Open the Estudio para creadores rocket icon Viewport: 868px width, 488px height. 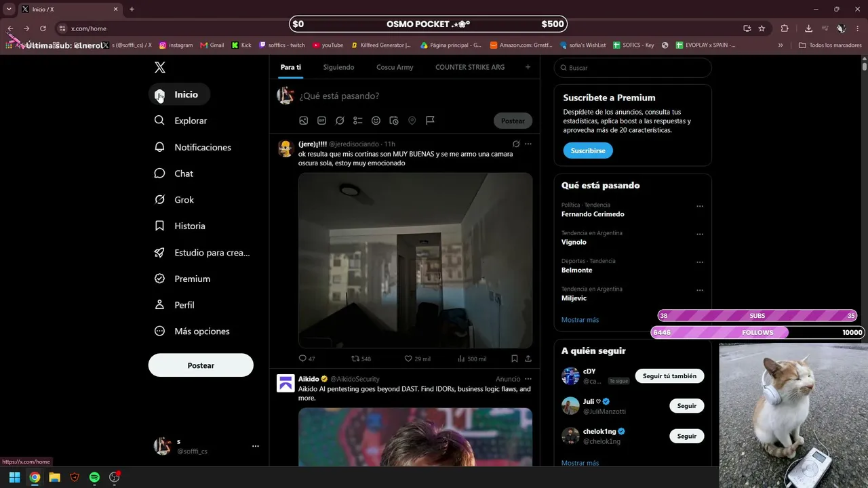coord(159,252)
